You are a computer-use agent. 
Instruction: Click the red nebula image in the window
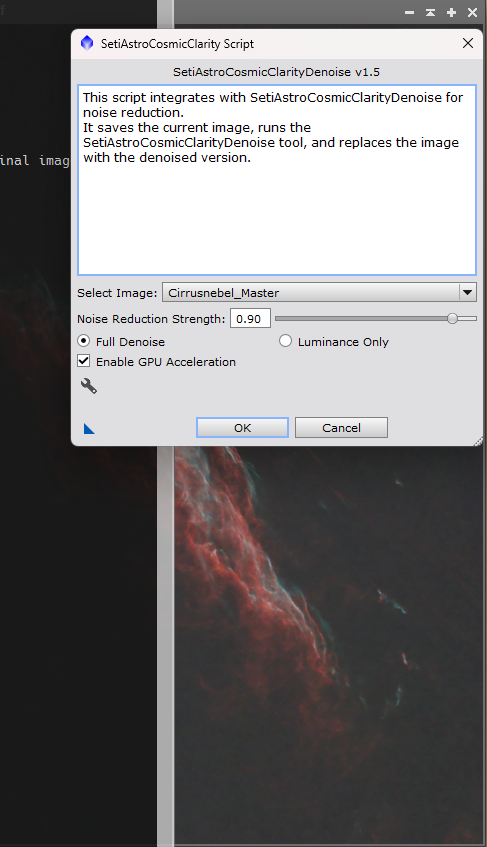[328, 643]
